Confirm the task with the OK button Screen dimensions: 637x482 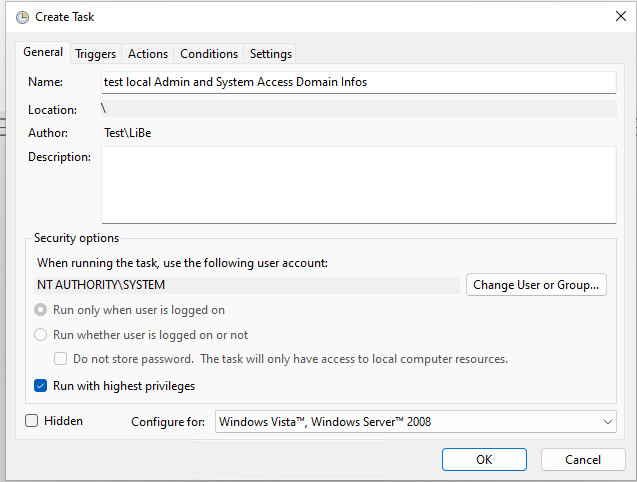484,460
